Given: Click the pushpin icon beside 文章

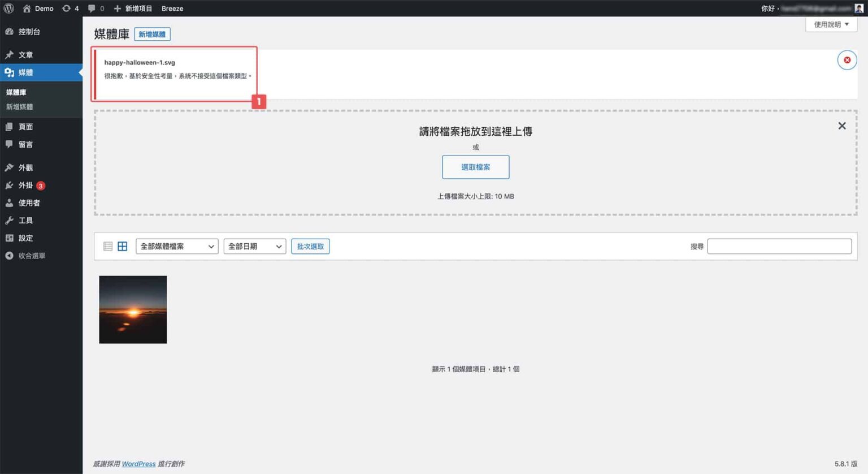Looking at the screenshot, I should [9, 55].
